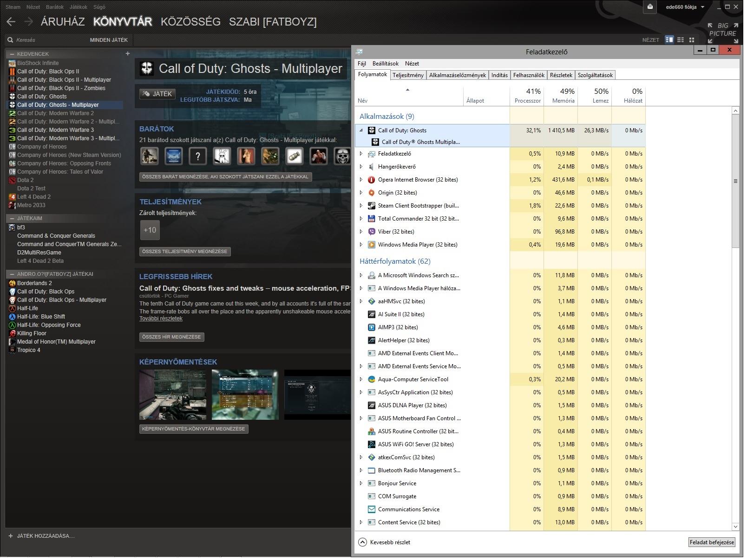This screenshot has width=747, height=560.
Task: Select Opera Internet Browser process icon
Action: point(371,180)
